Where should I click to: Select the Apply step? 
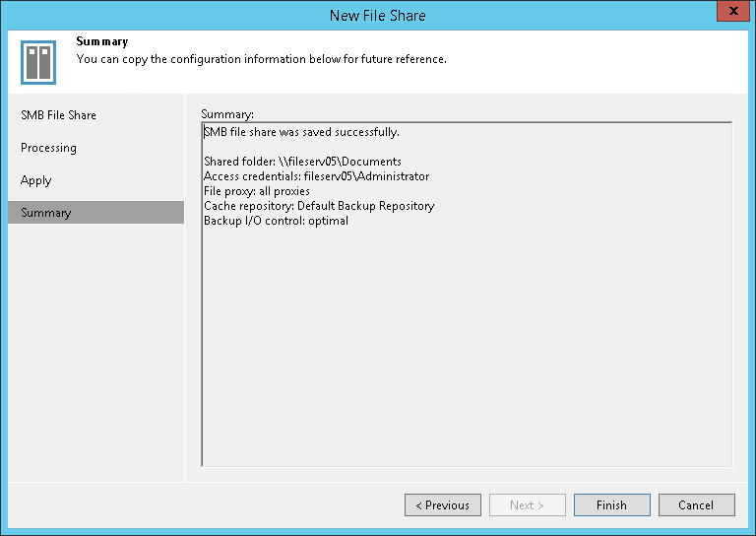point(35,180)
